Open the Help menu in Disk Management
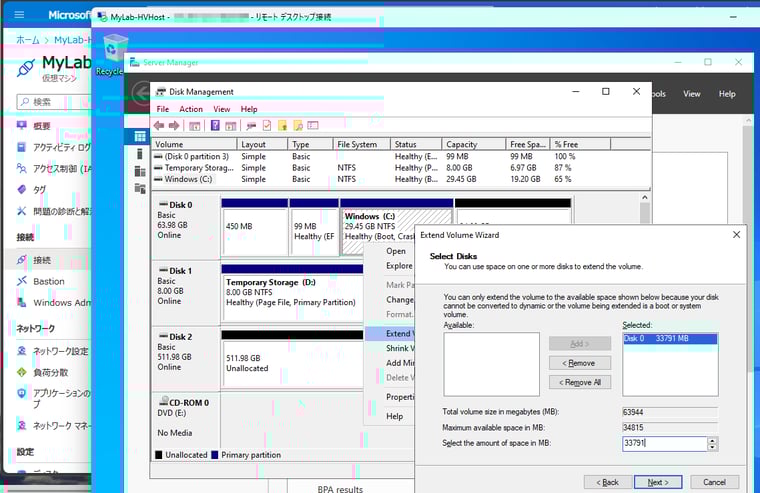The height and width of the screenshot is (493, 760). pos(249,109)
